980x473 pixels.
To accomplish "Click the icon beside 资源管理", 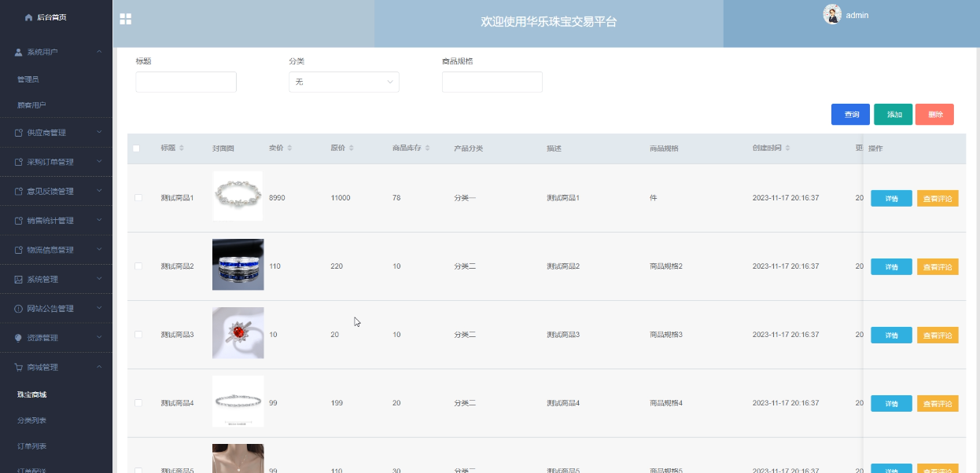I will tap(19, 338).
